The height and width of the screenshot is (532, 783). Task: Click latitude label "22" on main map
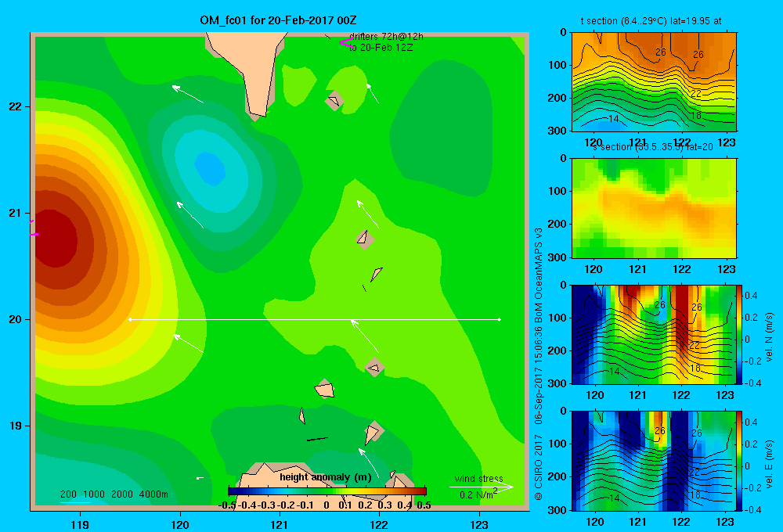pyautogui.click(x=16, y=106)
